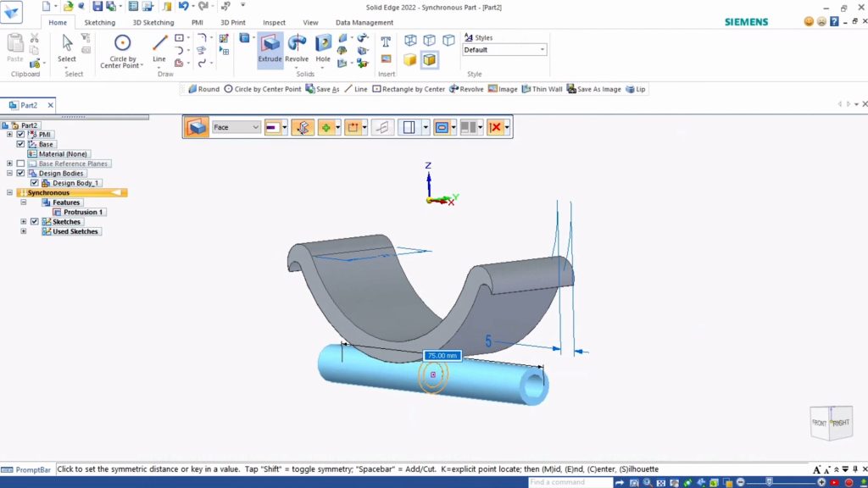Open the Styles Default dropdown
This screenshot has height=488, width=868.
click(x=504, y=50)
